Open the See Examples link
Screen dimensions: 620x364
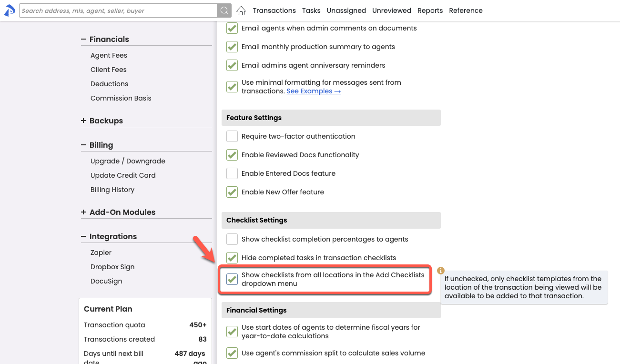pos(313,91)
